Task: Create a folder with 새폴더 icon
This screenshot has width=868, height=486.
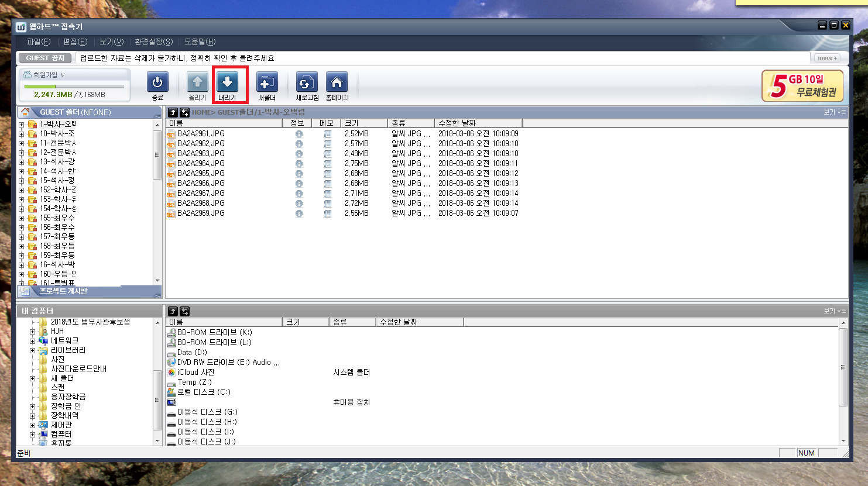Action: pos(267,82)
